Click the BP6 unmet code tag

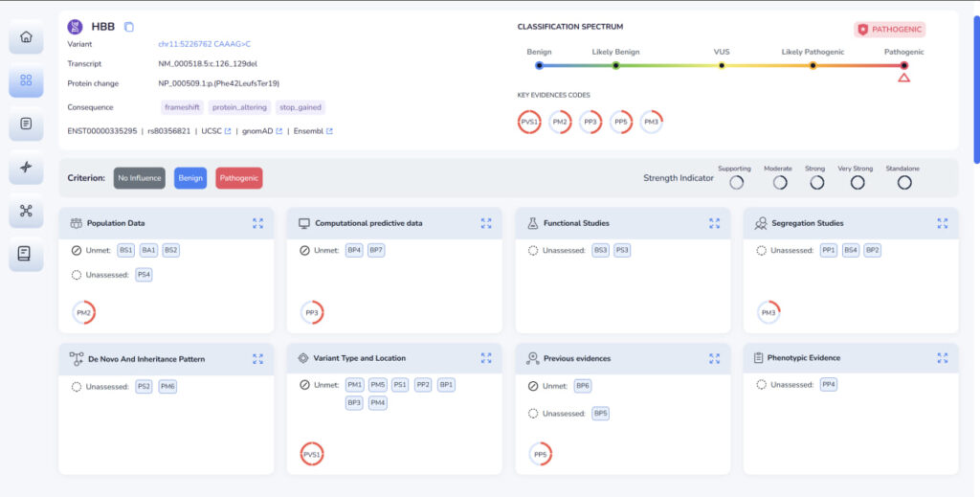pyautogui.click(x=583, y=386)
